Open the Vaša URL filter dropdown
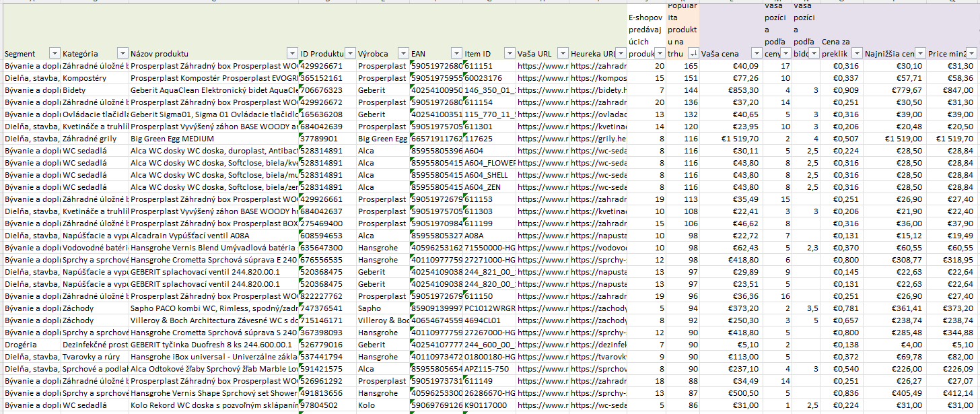The height and width of the screenshot is (414, 980). [x=562, y=53]
